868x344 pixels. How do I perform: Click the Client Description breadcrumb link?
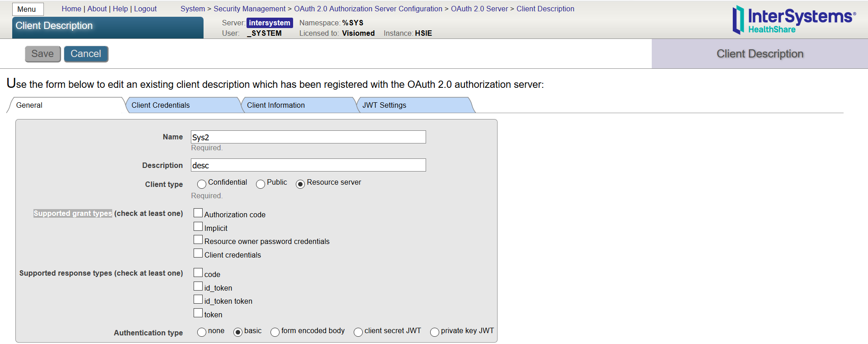pos(545,9)
